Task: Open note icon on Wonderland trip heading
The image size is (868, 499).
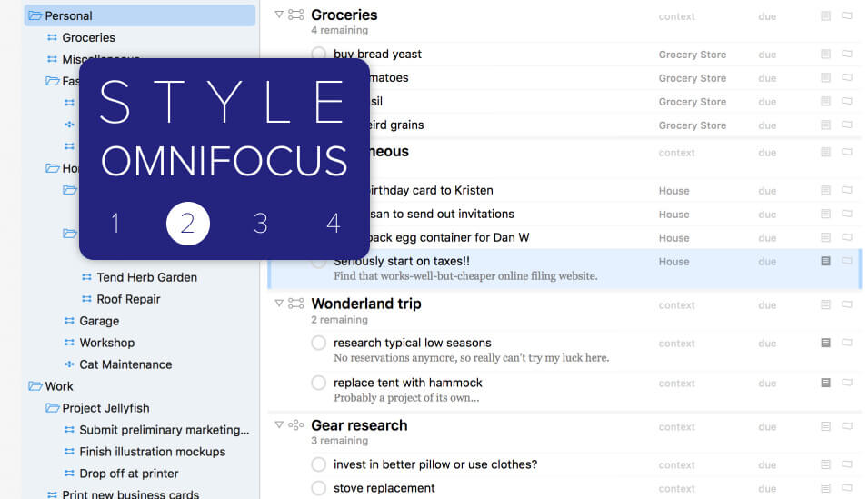Action: click(x=825, y=304)
